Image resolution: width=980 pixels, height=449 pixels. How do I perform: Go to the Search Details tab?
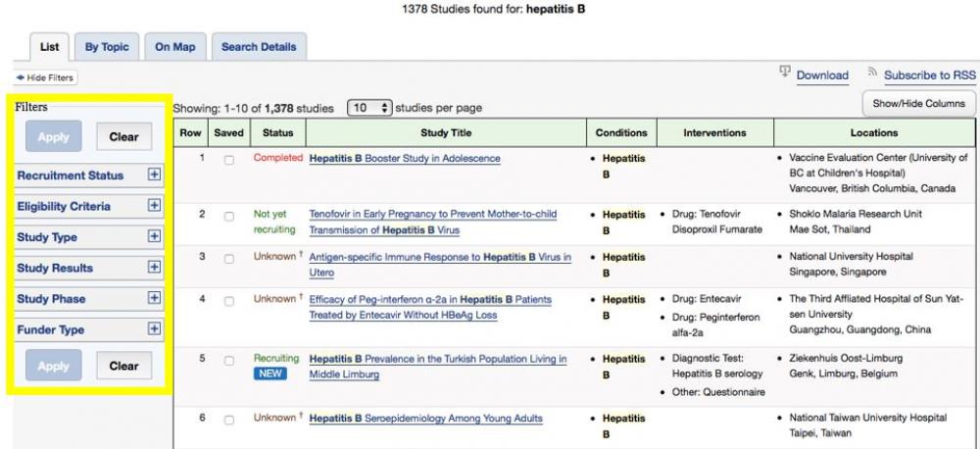coord(259,47)
